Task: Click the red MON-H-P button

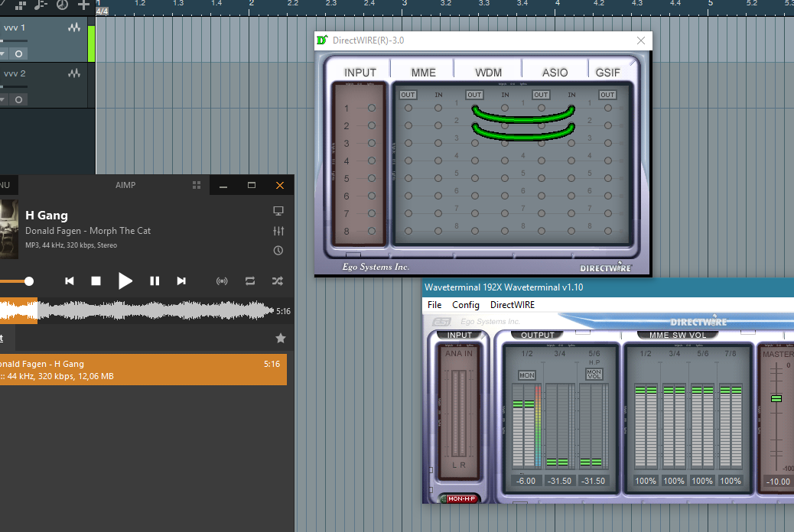Action: (460, 498)
